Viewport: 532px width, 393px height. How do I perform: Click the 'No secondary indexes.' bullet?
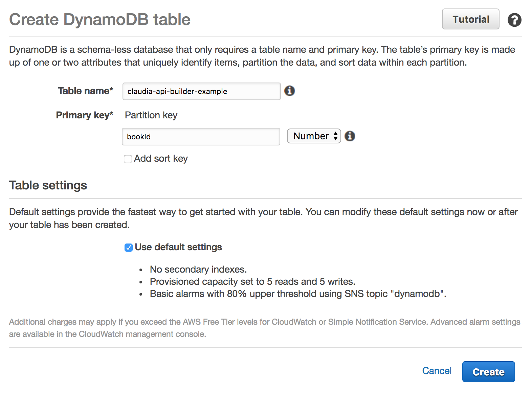point(198,269)
